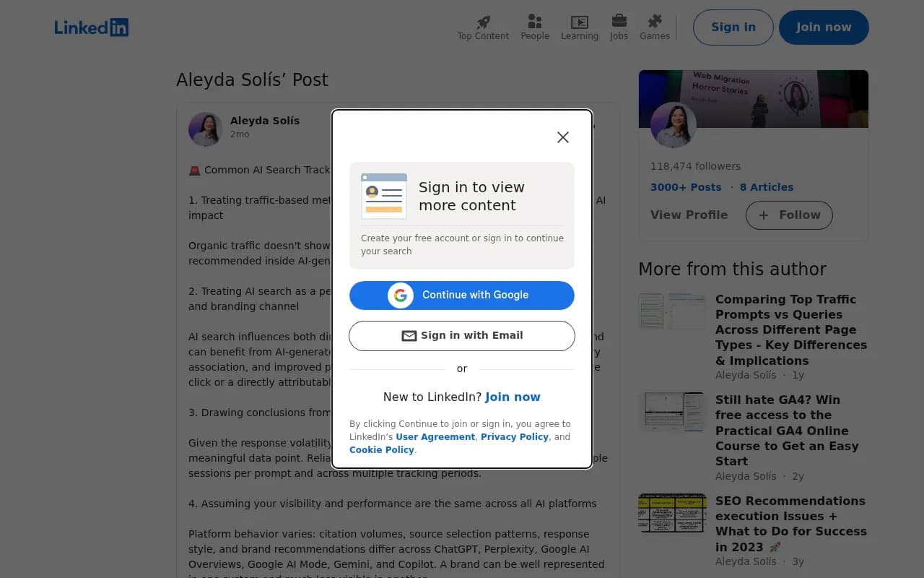Open thumbnail of Comparing Top Traffic article
The height and width of the screenshot is (578, 924).
[672, 311]
